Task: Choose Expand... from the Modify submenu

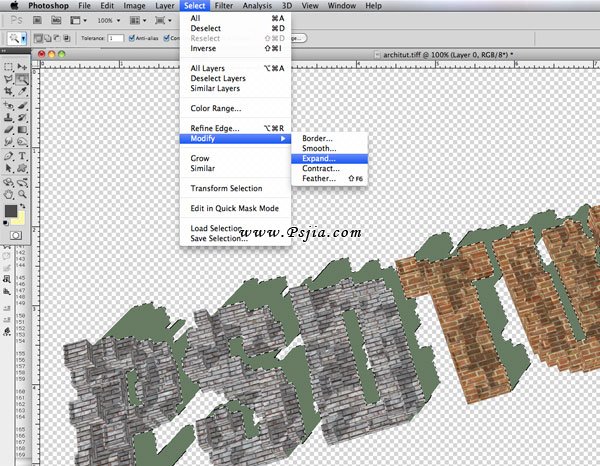Action: (x=319, y=158)
